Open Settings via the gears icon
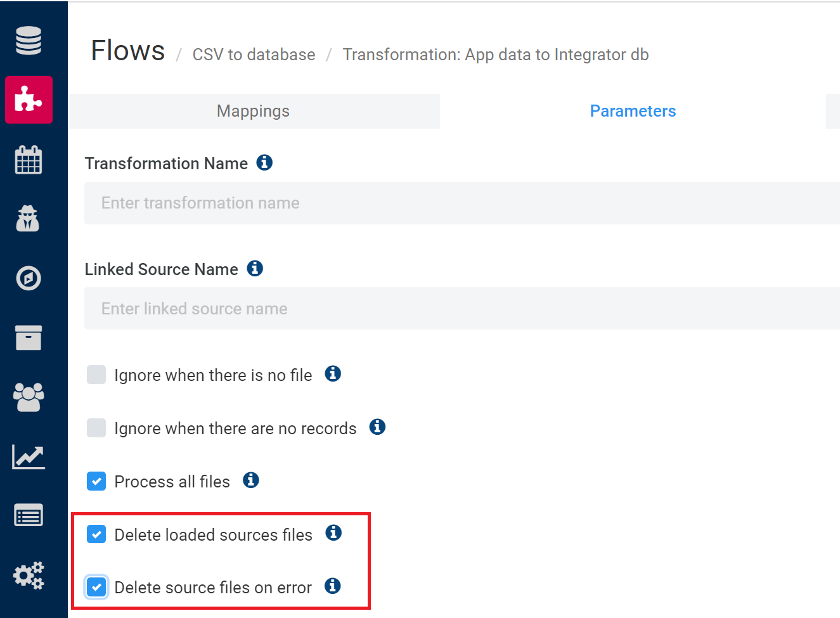The height and width of the screenshot is (618, 840). (29, 575)
